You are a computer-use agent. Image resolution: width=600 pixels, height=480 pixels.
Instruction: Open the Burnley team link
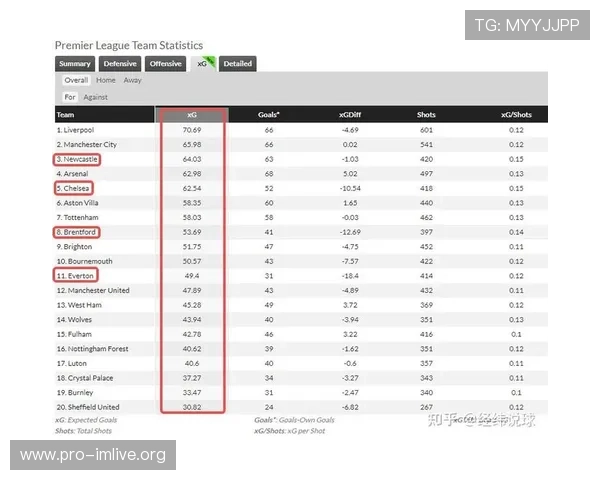click(x=75, y=392)
